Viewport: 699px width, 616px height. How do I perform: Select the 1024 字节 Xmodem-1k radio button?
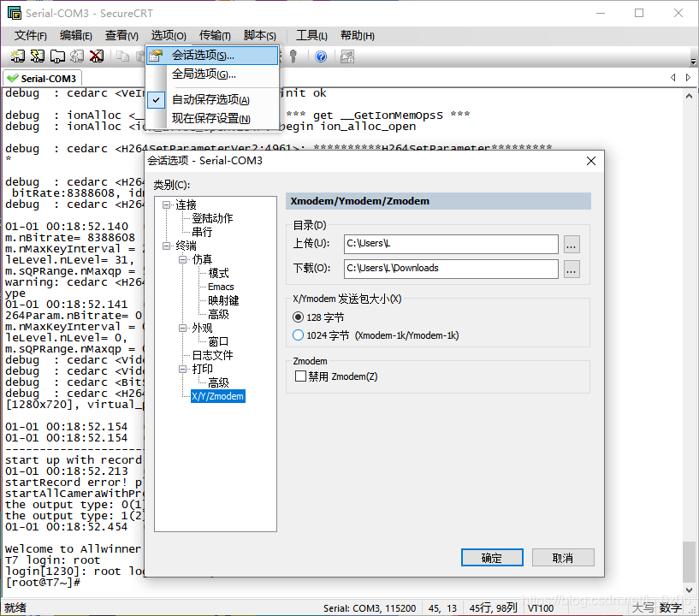pos(298,335)
